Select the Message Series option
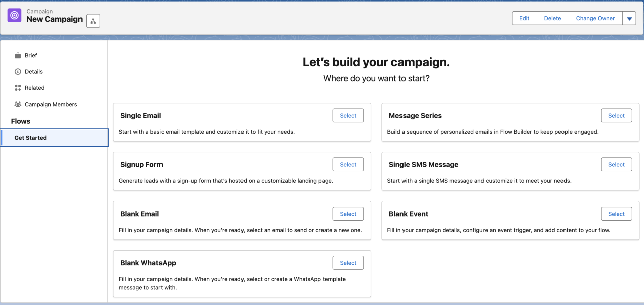This screenshot has height=305, width=644. click(x=616, y=115)
